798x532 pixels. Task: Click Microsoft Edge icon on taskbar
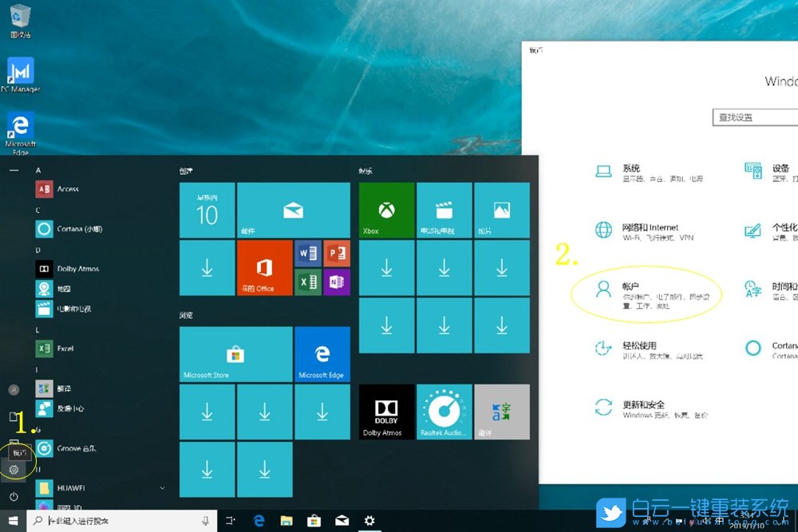pos(259,521)
